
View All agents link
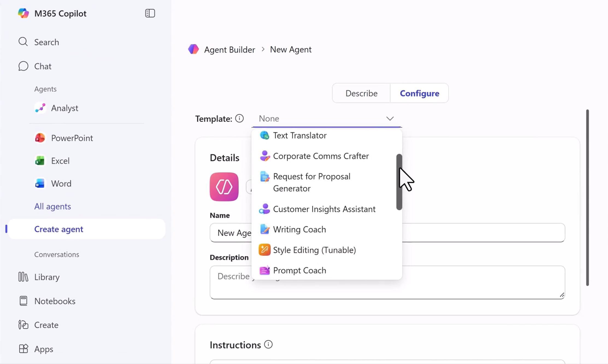(x=52, y=206)
